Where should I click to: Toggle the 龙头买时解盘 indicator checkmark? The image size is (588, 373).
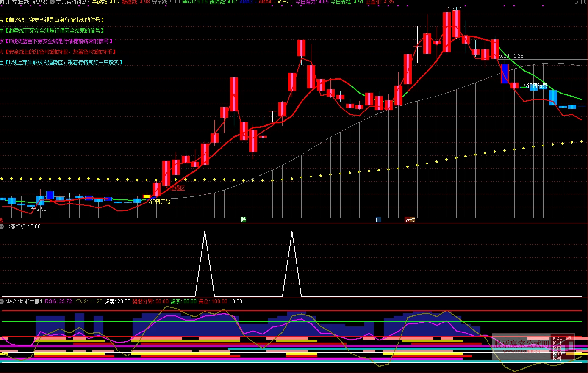[52, 2]
